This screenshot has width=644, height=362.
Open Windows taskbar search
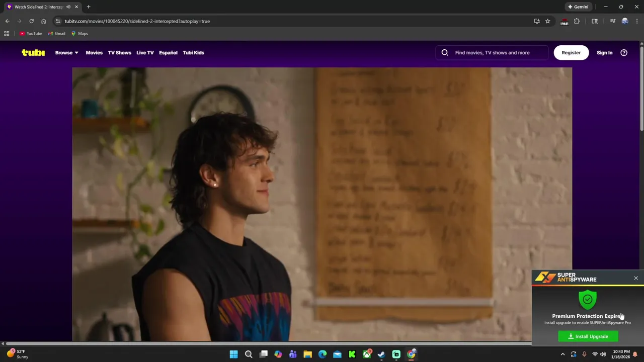[249, 354]
